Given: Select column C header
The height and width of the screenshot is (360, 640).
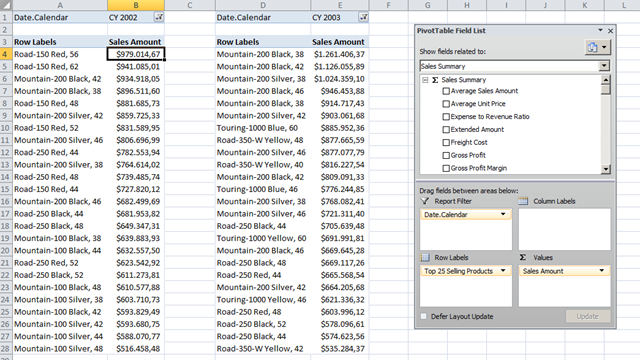Looking at the screenshot, I should click(x=190, y=5).
